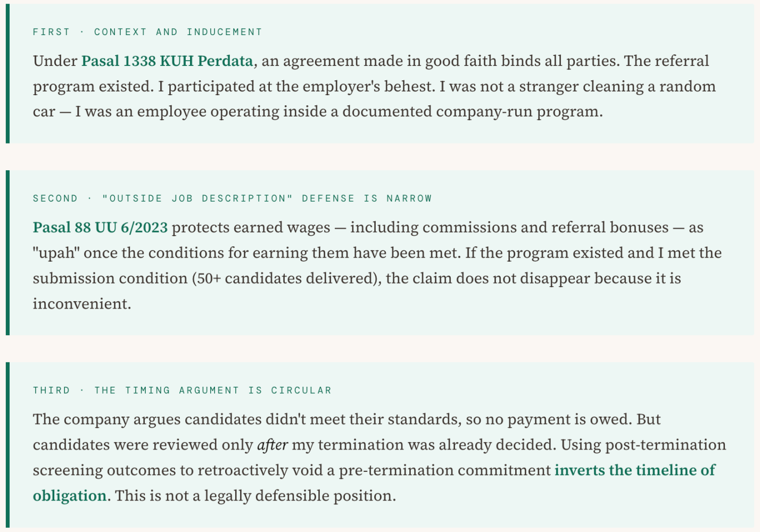
Task: Click the word 'obligation' in green text
Action: (x=70, y=496)
